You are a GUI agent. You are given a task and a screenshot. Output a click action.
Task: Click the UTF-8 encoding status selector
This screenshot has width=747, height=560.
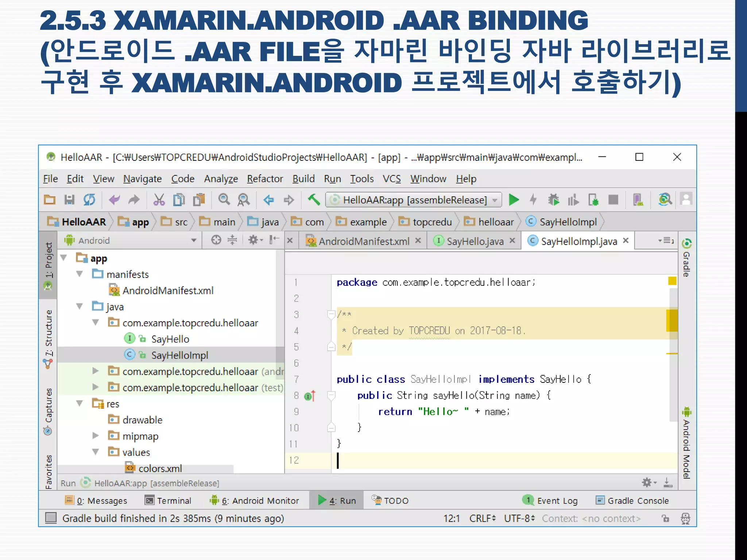pos(519,518)
